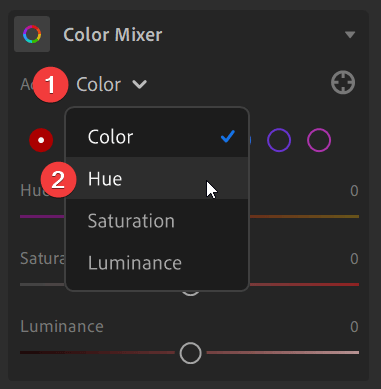Viewport: 381px width, 389px height.
Task: Open the Adjust Color dropdown chevron
Action: (139, 84)
